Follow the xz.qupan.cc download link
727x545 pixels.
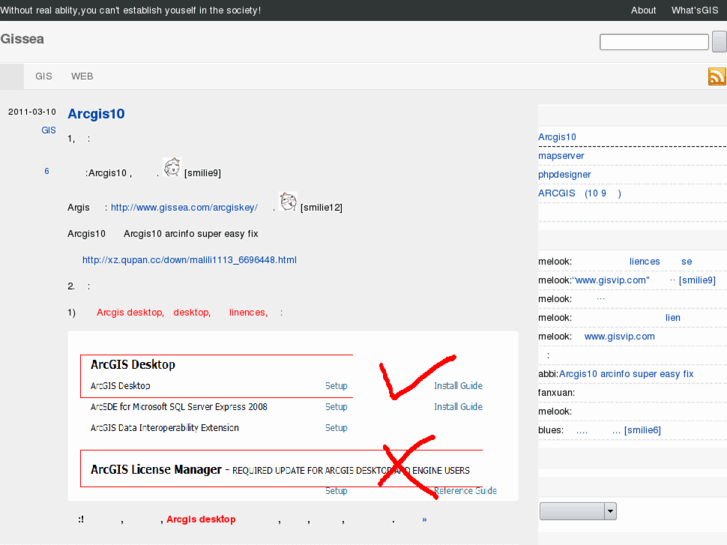(189, 260)
